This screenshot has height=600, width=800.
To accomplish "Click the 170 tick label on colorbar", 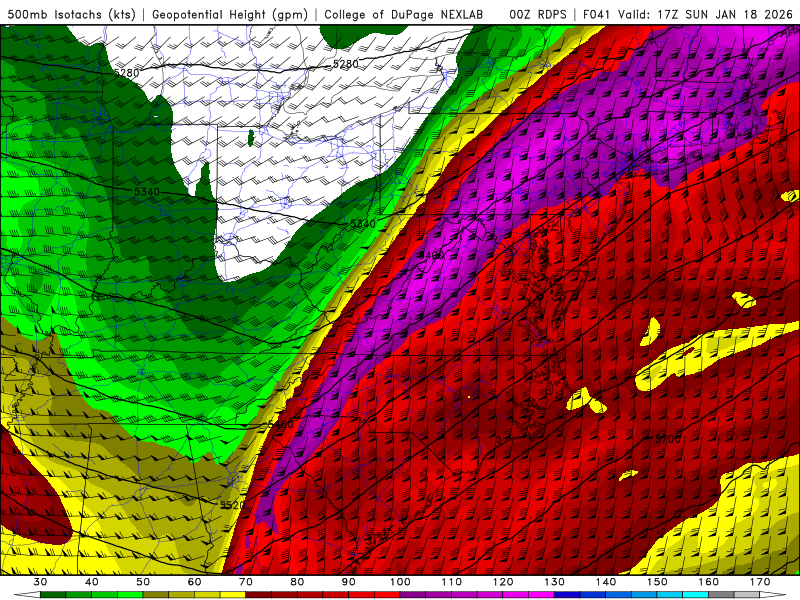I will point(760,582).
